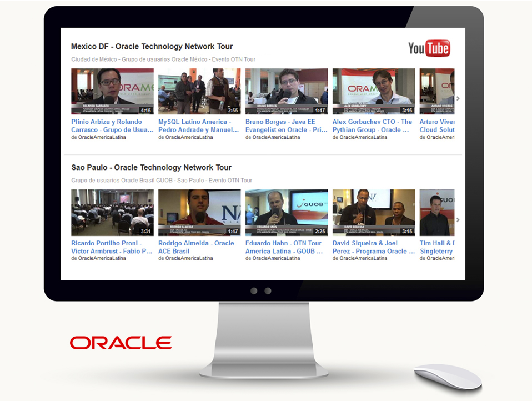Screen dimensions: 532x401
Task: Open the Ricardo Portilho Proni audience thumbnail
Action: [112, 213]
